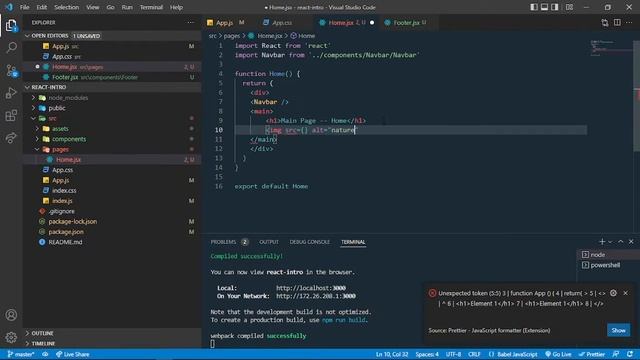The image size is (640, 360).
Task: Collapse the Open Editors section
Action: (x=28, y=36)
